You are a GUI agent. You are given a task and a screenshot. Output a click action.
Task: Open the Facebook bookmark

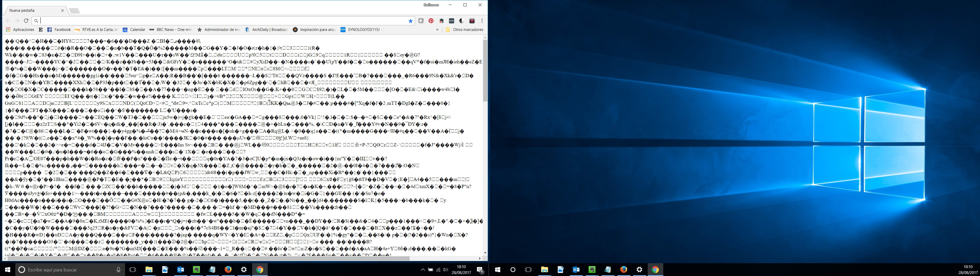coord(59,30)
